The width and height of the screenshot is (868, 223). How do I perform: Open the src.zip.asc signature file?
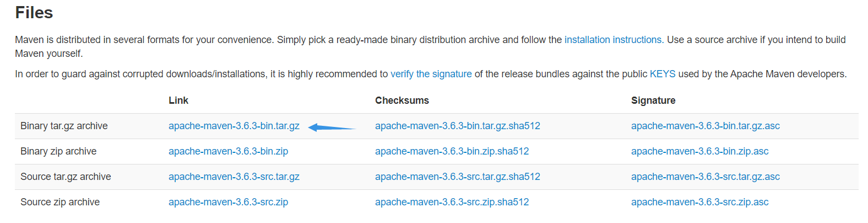pyautogui.click(x=700, y=202)
